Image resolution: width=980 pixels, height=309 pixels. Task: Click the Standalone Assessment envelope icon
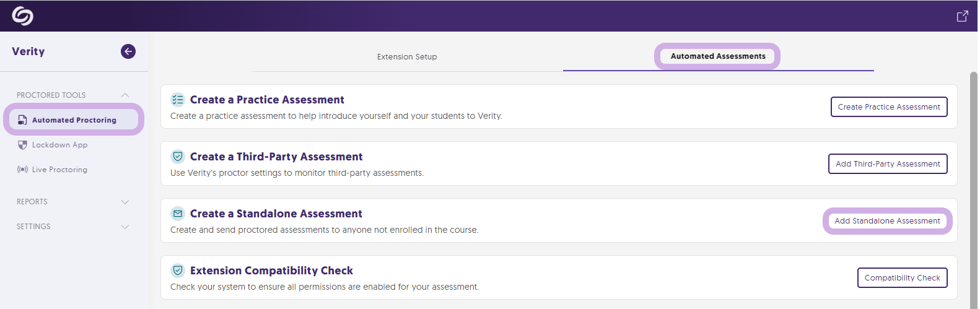point(178,214)
